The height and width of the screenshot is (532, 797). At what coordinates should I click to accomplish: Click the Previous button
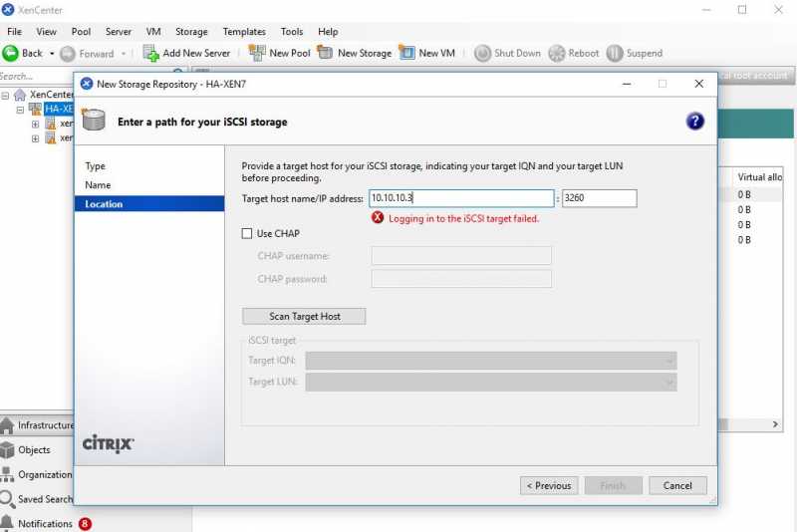point(548,485)
